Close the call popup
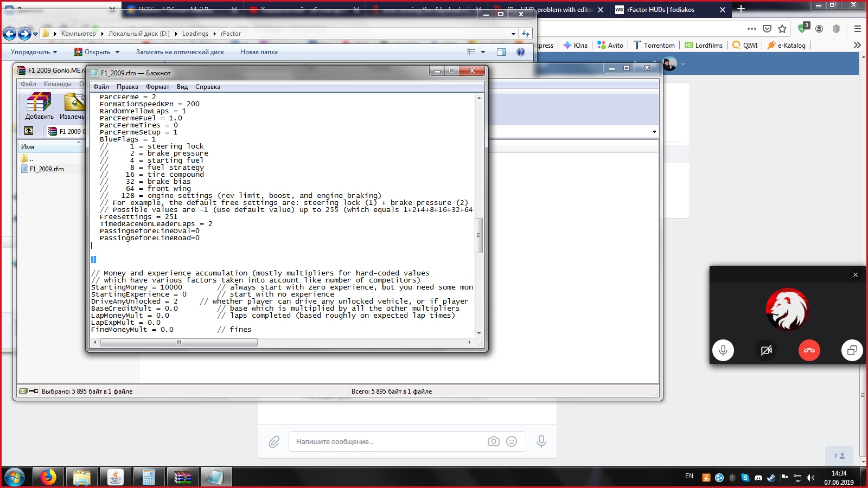The height and width of the screenshot is (488, 868). pos(856,275)
